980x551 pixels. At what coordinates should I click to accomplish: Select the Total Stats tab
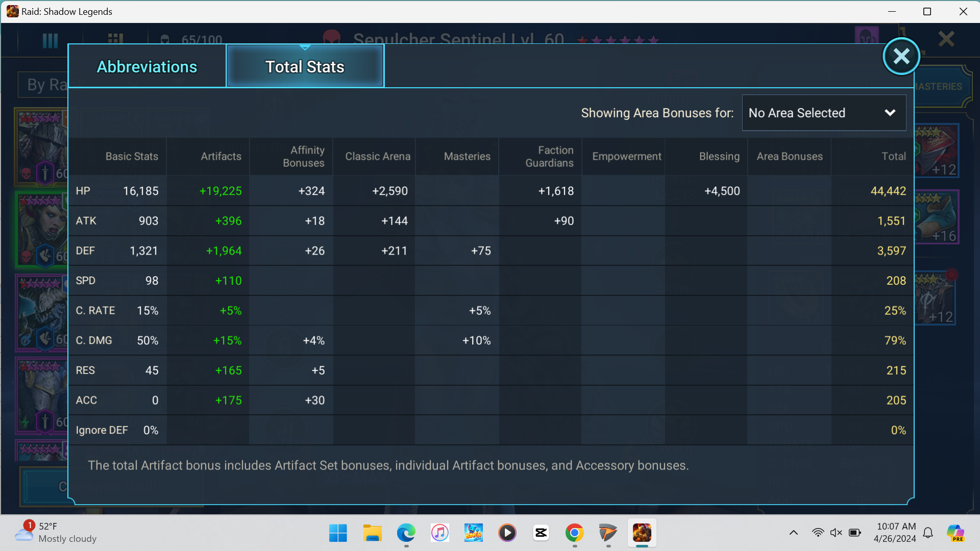(305, 66)
